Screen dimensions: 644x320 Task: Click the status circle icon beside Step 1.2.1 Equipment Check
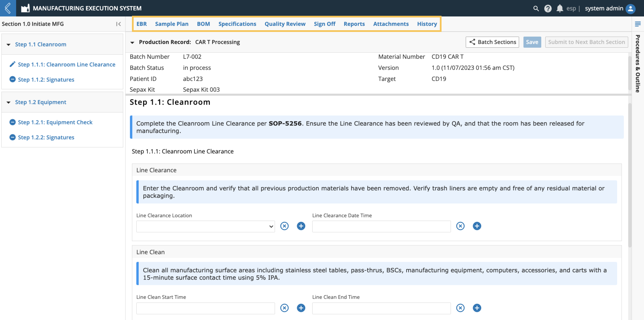12,122
